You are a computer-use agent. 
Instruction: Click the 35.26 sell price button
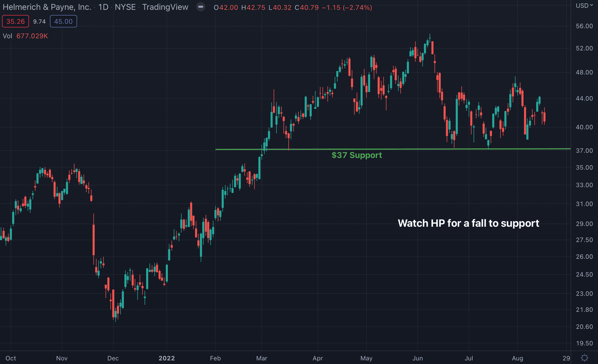coord(16,21)
